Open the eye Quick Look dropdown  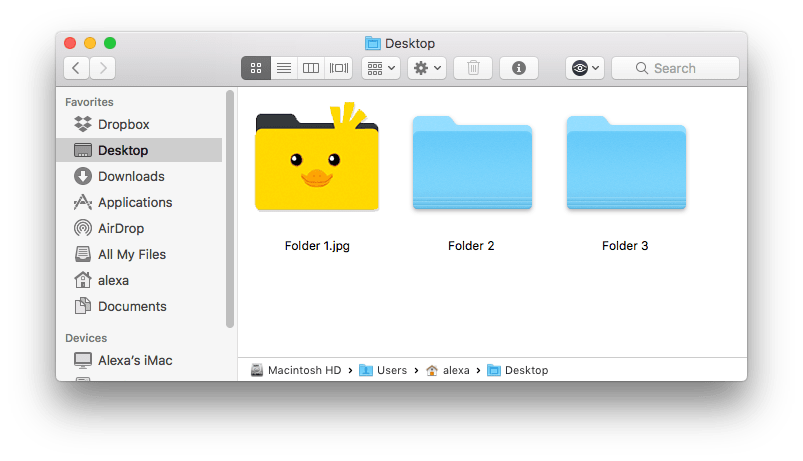click(585, 68)
